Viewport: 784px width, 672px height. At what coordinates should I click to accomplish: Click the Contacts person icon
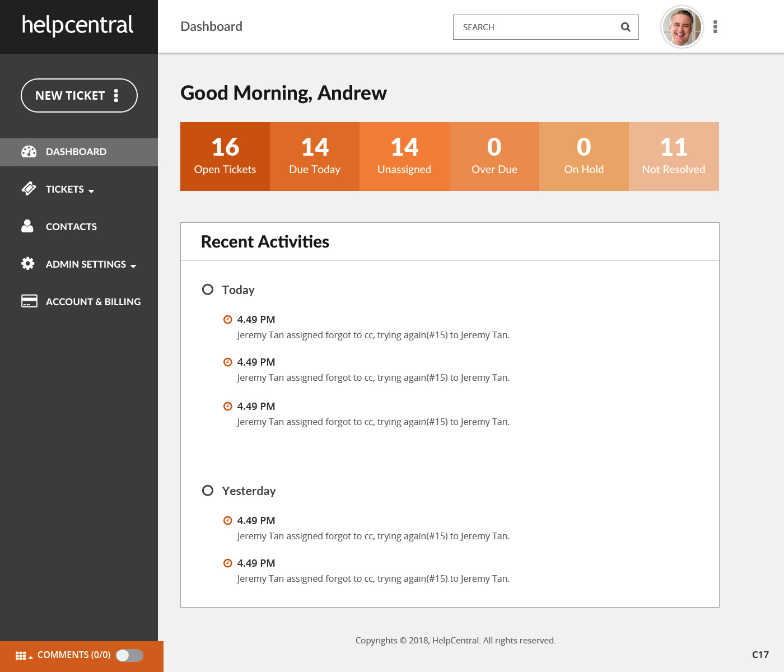27,226
